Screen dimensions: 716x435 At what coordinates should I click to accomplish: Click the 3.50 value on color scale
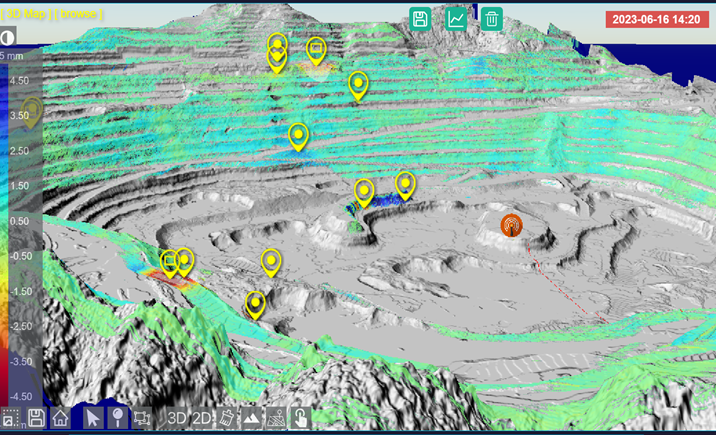[x=19, y=116]
